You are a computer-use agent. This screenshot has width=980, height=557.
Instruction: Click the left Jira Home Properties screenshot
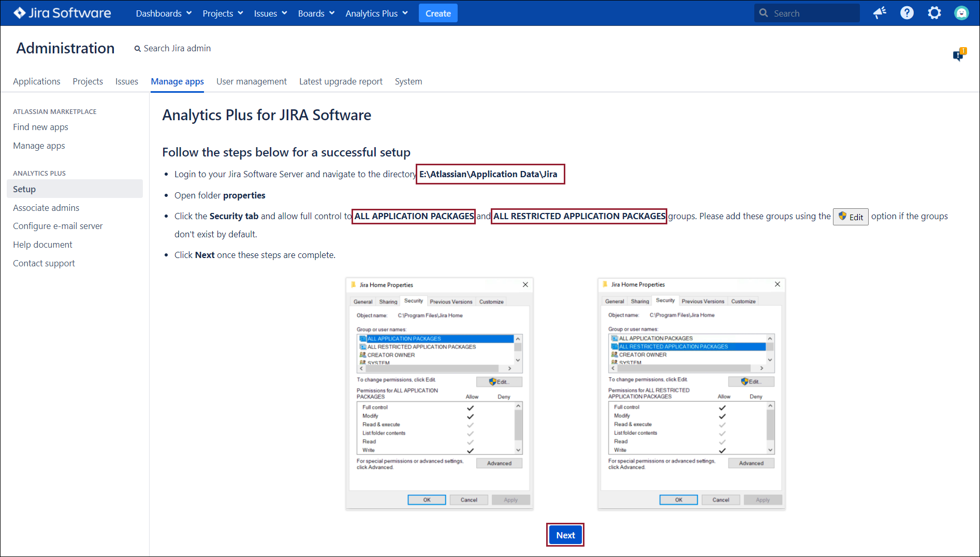[439, 394]
